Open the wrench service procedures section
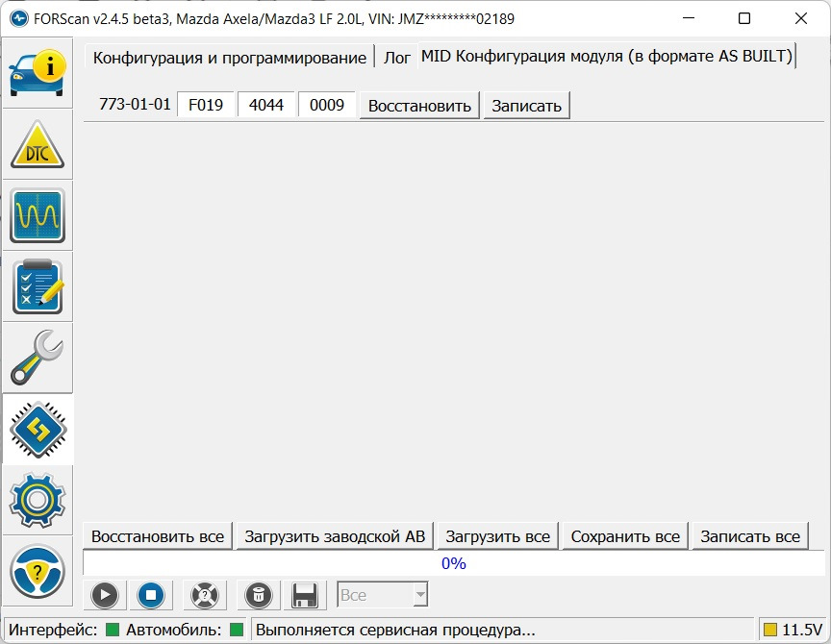Viewport: 831px width, 644px height. [38, 358]
